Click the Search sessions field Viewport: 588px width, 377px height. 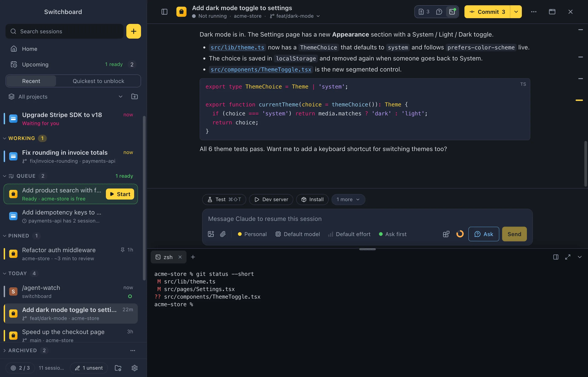point(65,31)
